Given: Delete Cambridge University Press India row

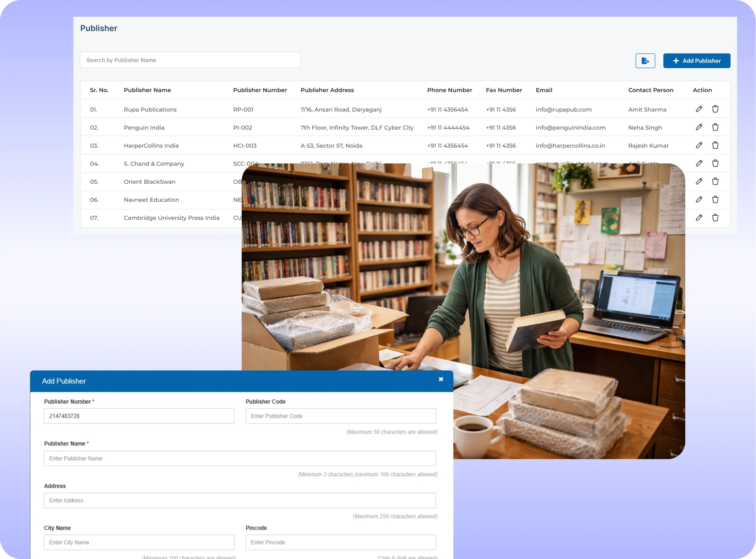Looking at the screenshot, I should pos(715,218).
